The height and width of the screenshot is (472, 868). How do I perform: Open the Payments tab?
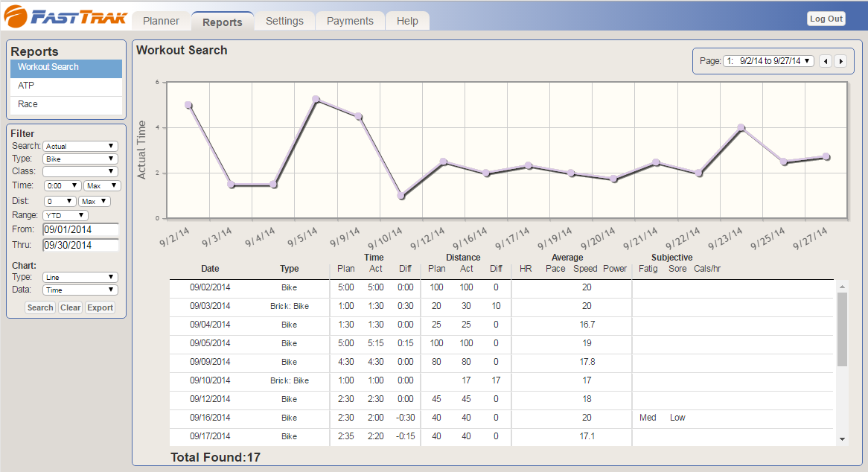(x=350, y=21)
